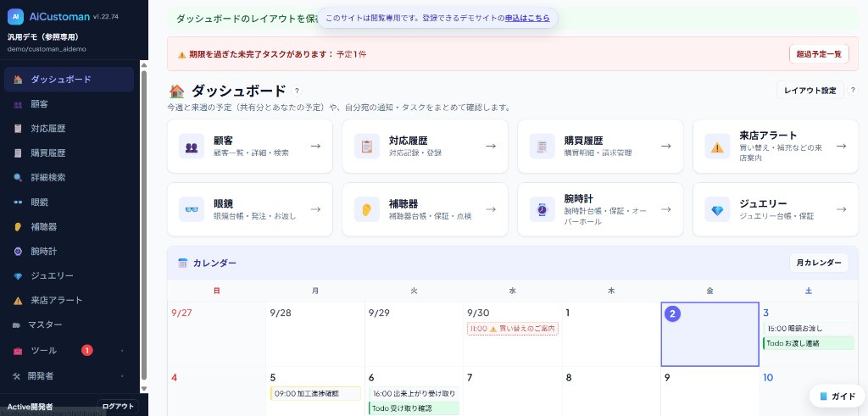Click the tools icon for 開発者 in sidebar
Image resolution: width=868 pixels, height=416 pixels.
tap(16, 375)
